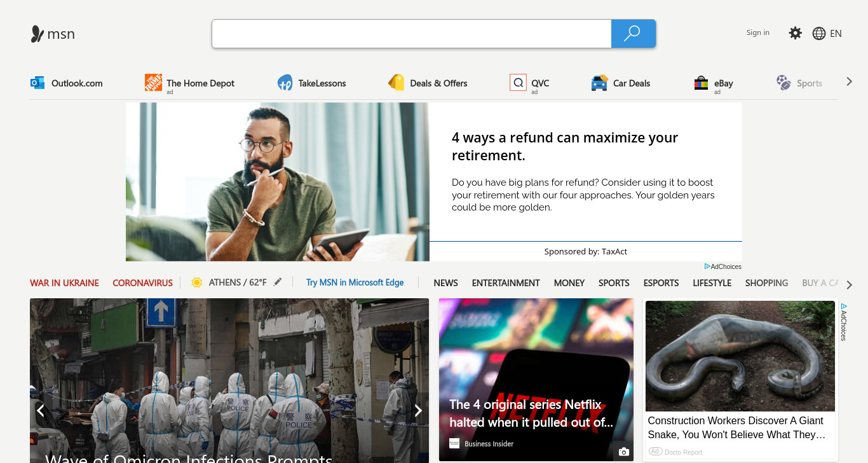868x463 pixels.
Task: Open the TakeLessons text link
Action: point(322,83)
